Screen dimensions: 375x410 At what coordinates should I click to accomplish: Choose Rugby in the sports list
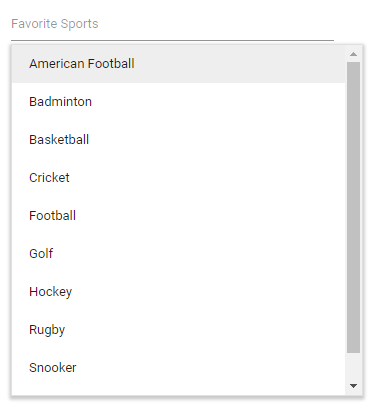[x=178, y=330]
